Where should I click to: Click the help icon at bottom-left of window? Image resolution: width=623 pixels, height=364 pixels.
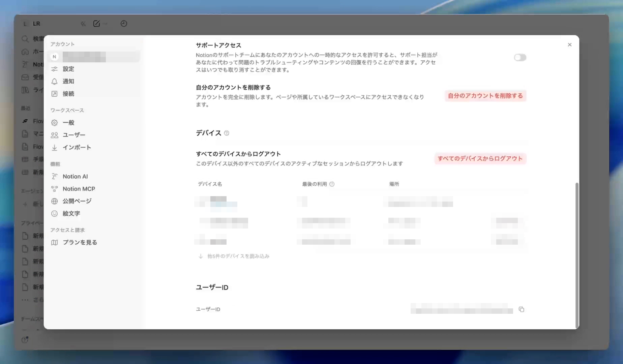(x=25, y=340)
